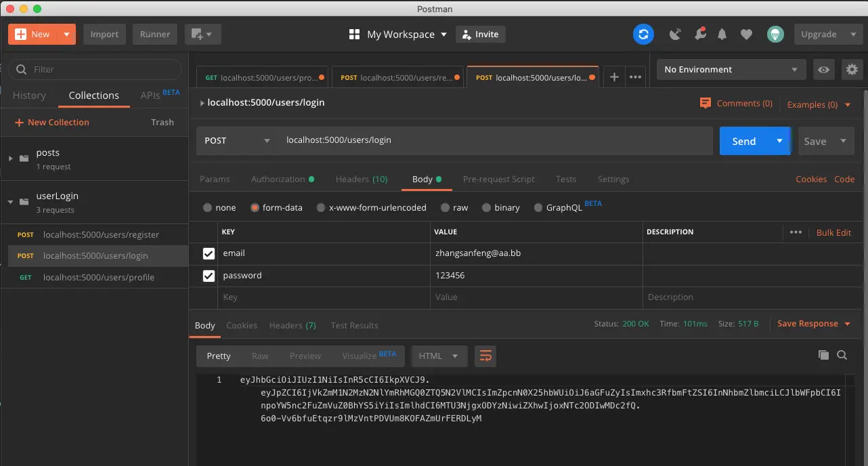Click New Collection link
Image resolution: width=868 pixels, height=466 pixels.
tap(52, 122)
